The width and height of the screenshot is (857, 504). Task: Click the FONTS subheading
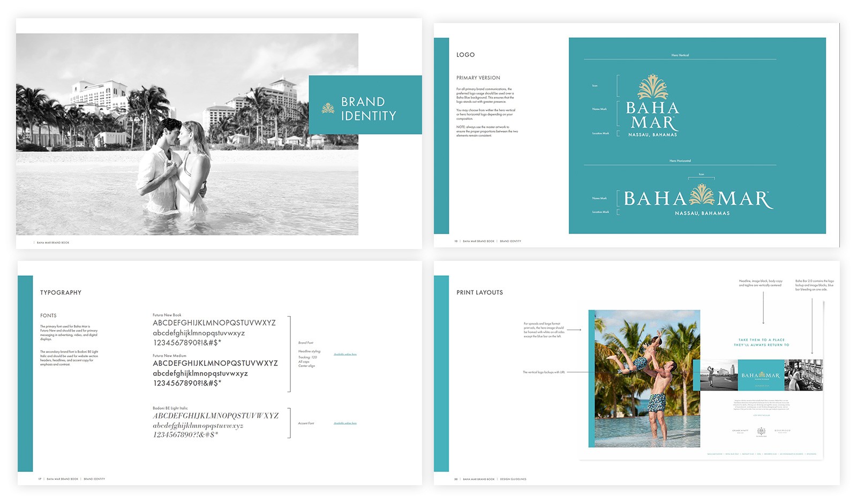tap(48, 315)
